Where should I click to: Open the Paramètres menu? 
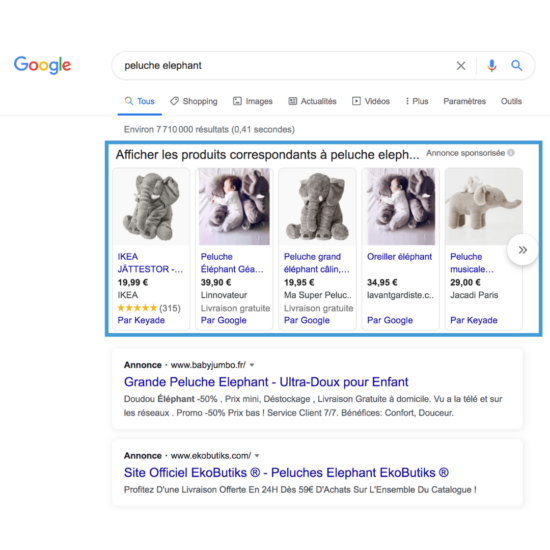coord(464,101)
